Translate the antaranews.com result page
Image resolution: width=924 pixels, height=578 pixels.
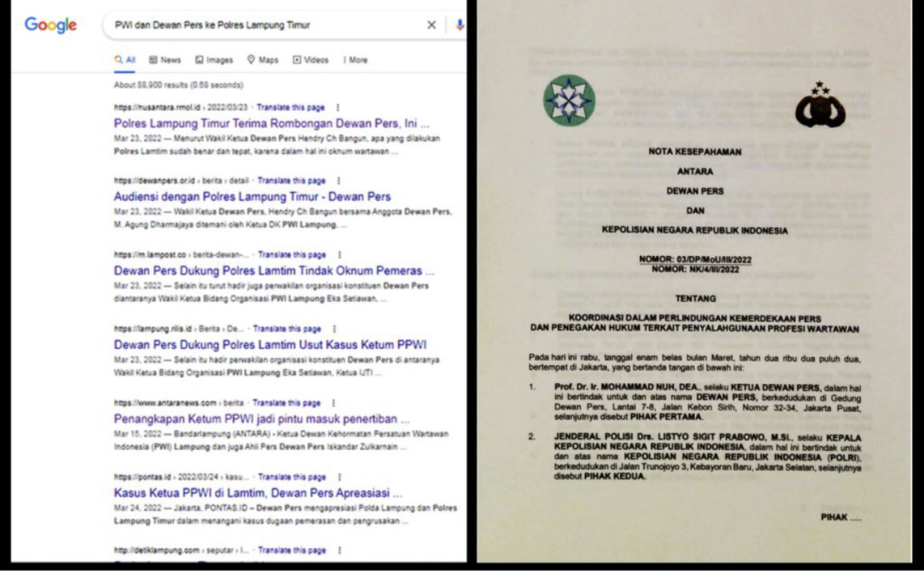[286, 402]
